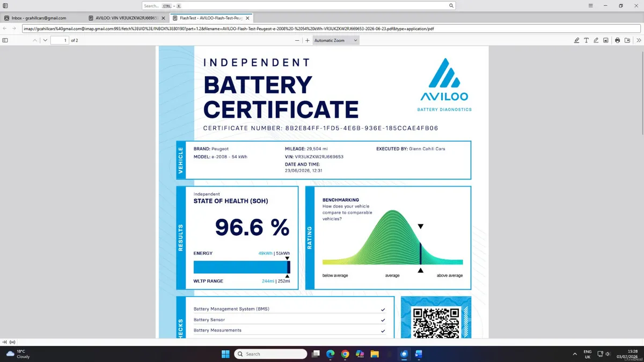
Task: Toggle the PDF viewer sidebar
Action: (5, 40)
